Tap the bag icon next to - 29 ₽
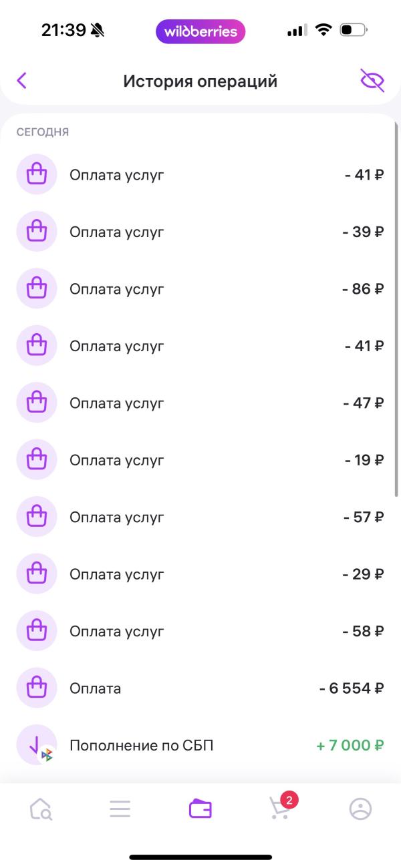401x868 pixels. tap(37, 574)
